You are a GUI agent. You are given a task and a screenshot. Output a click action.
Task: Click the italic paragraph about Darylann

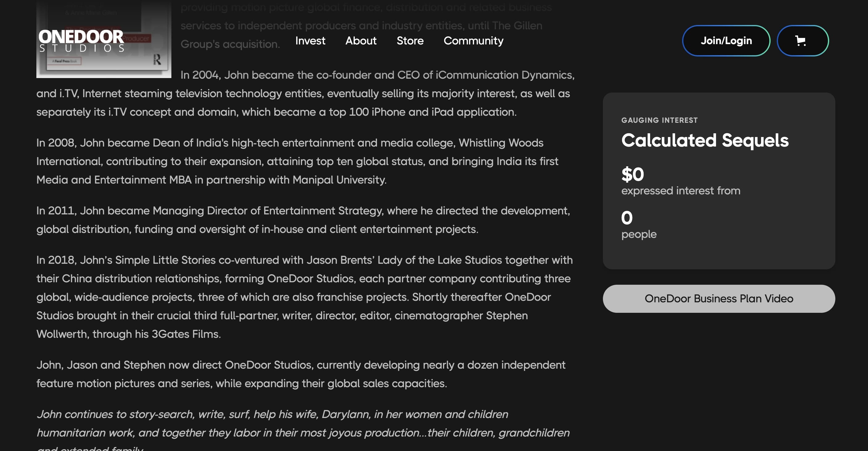pyautogui.click(x=303, y=424)
